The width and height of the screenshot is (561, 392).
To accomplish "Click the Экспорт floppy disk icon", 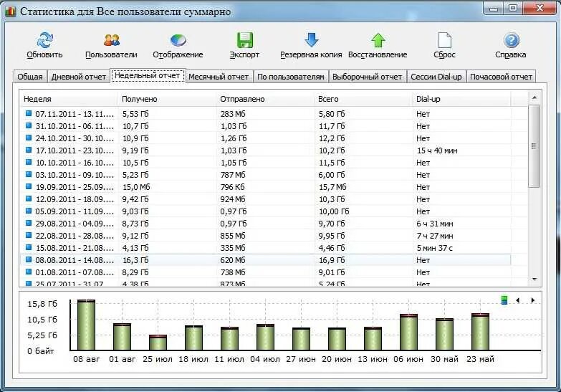I will (245, 40).
